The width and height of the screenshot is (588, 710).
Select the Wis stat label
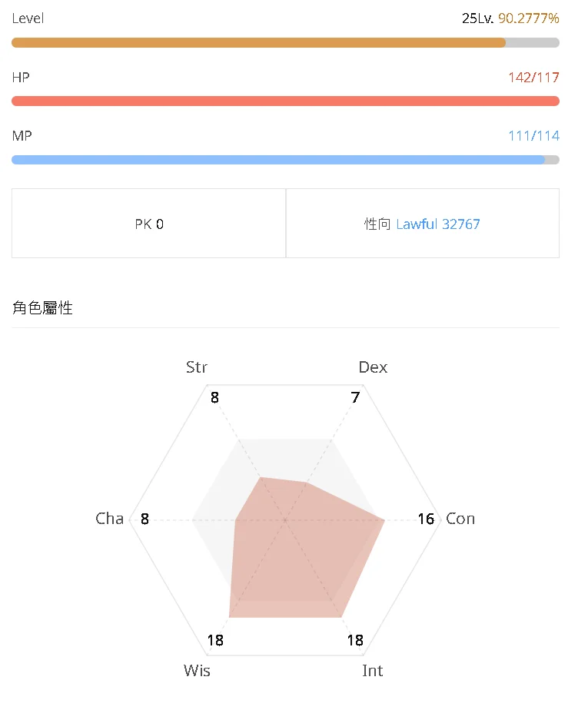point(196,671)
